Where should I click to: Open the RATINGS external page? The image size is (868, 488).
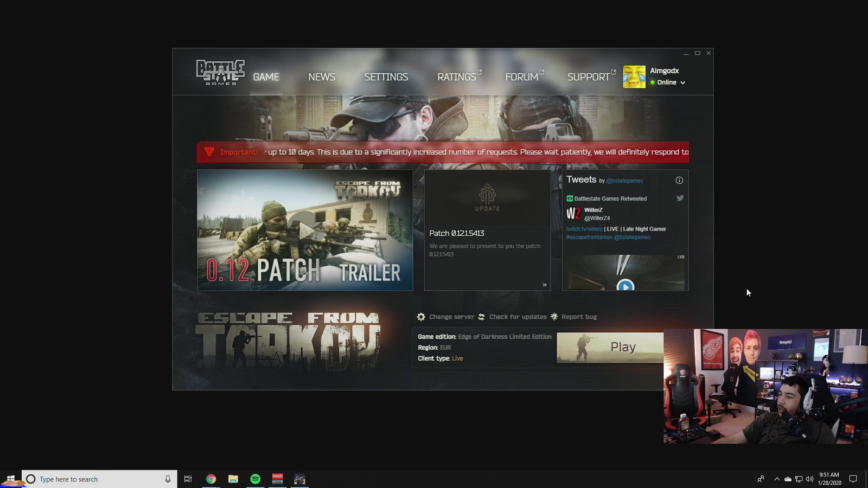[459, 77]
